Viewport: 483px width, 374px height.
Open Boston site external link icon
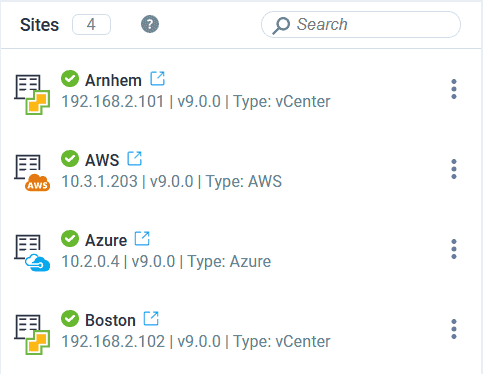click(151, 319)
